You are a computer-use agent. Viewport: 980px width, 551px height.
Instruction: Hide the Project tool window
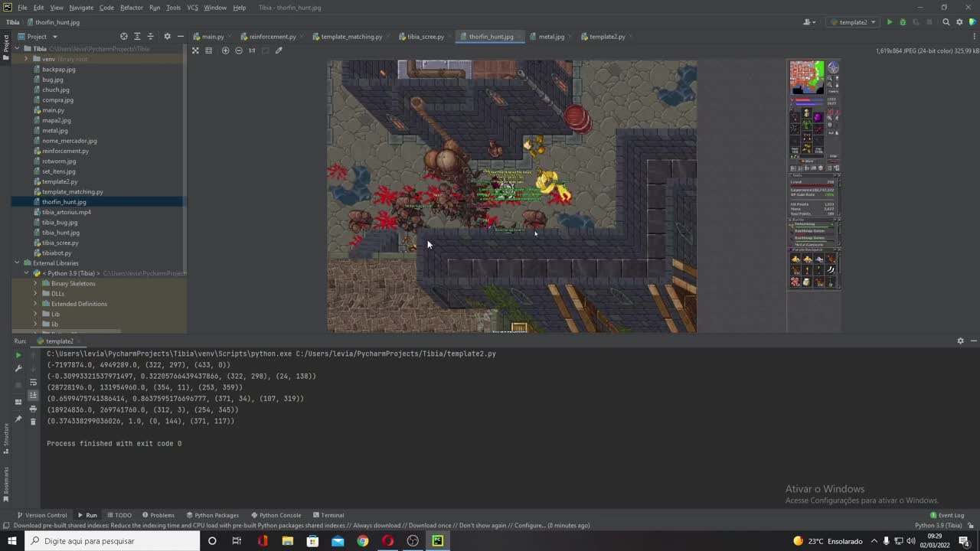(x=180, y=37)
